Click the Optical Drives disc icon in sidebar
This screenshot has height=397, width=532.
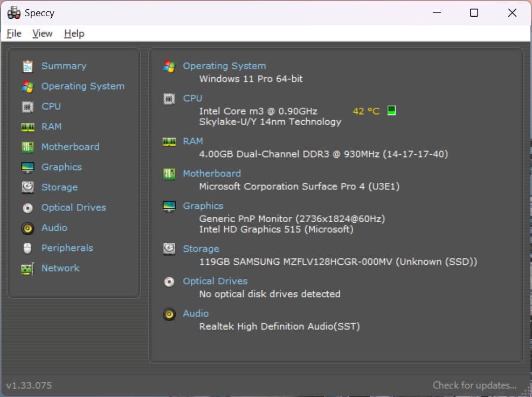27,208
